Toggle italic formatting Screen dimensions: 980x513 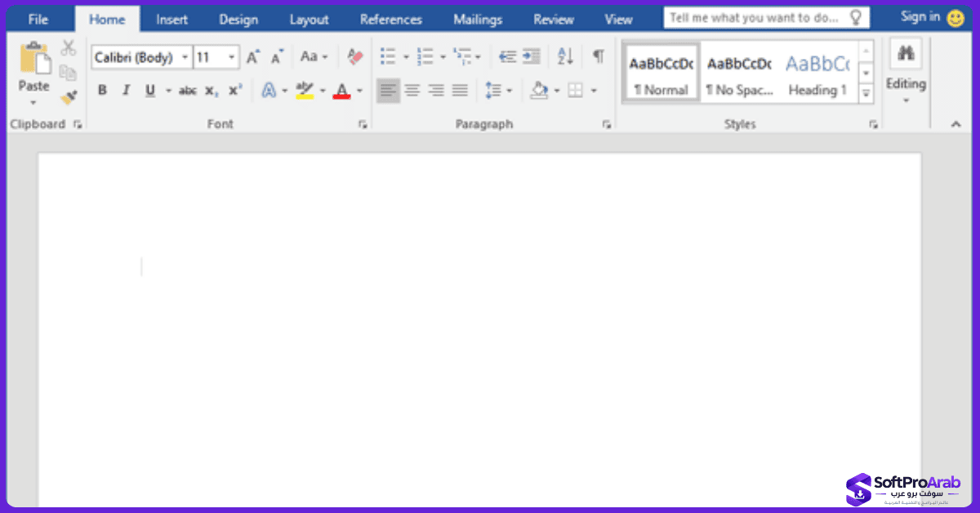click(126, 91)
